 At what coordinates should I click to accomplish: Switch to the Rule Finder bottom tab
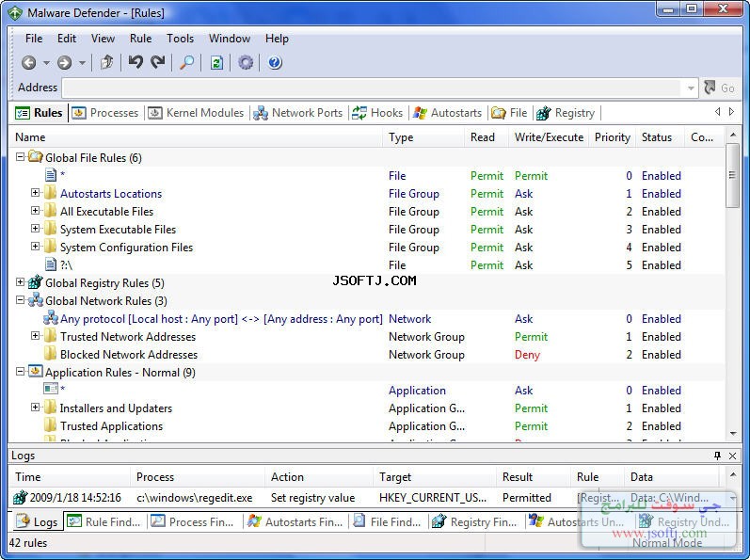point(104,522)
